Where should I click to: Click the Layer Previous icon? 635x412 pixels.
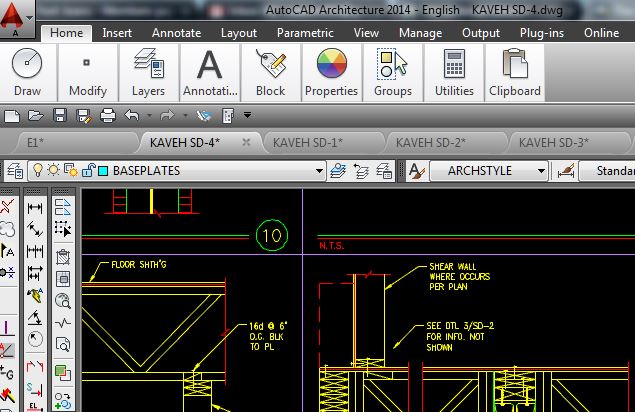coord(361,171)
